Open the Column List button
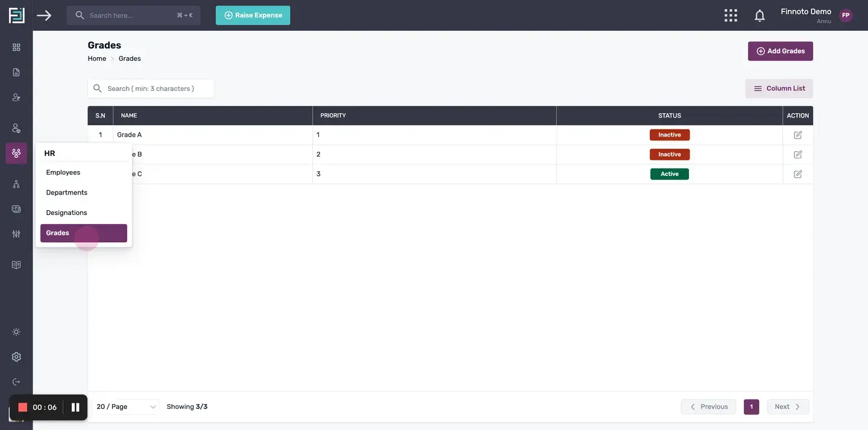868x430 pixels. (x=779, y=89)
